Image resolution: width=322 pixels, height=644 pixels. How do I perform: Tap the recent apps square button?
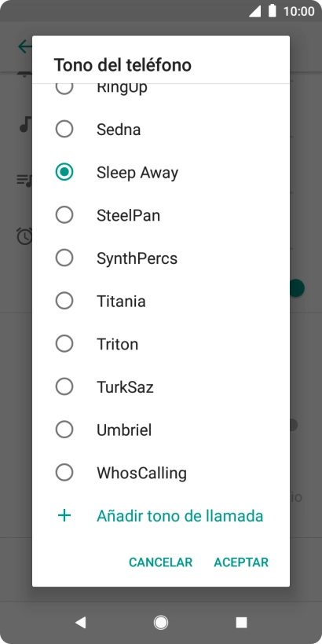click(242, 623)
